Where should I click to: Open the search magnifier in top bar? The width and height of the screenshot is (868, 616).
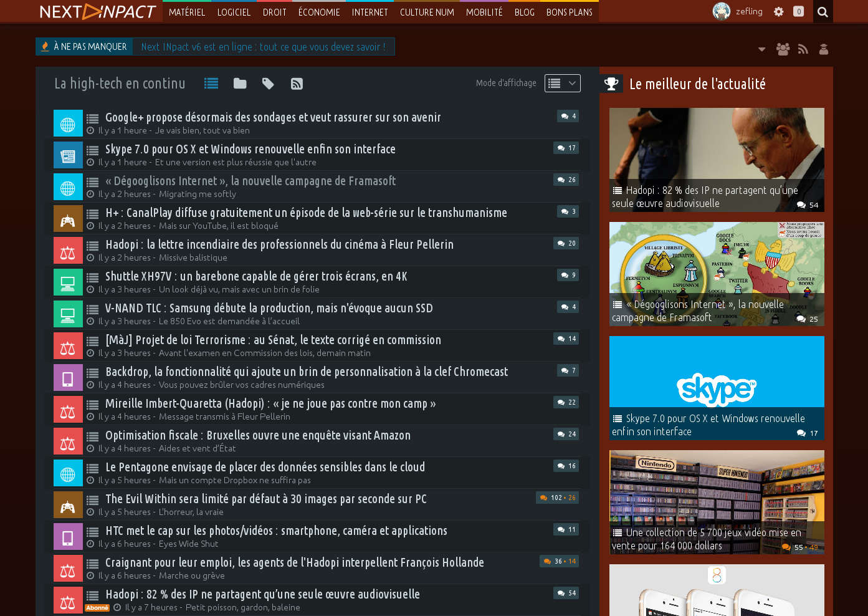point(823,12)
